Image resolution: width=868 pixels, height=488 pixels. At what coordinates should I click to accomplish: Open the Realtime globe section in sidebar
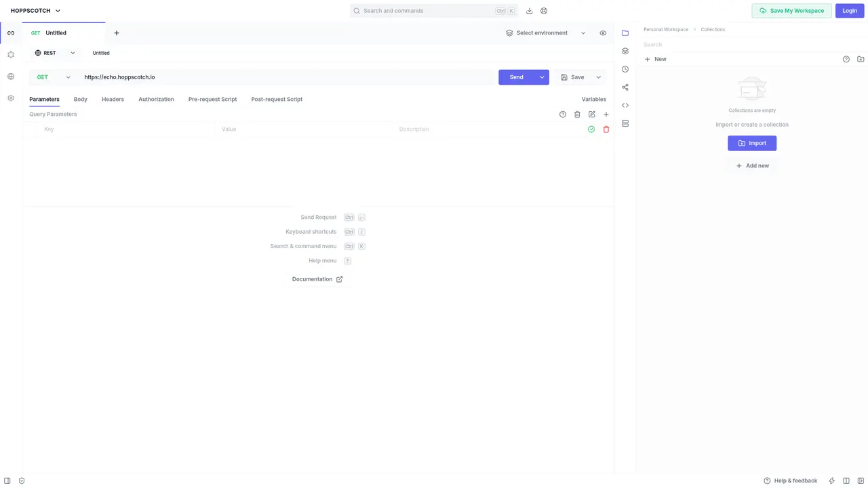coord(11,77)
